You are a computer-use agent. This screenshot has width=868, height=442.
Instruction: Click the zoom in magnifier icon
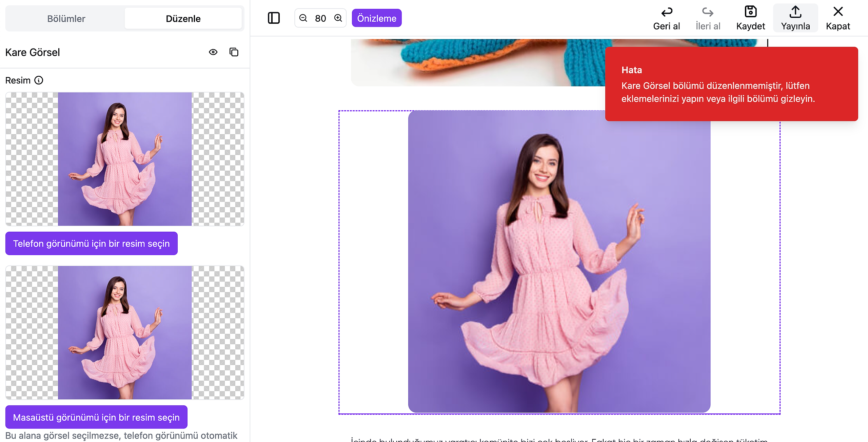point(338,18)
